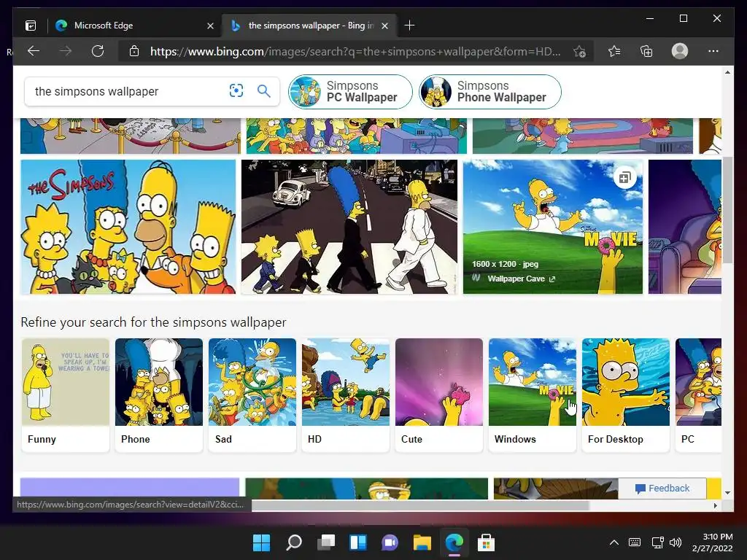The height and width of the screenshot is (560, 747).
Task: Open The Simpsons family logo image
Action: [x=128, y=227]
